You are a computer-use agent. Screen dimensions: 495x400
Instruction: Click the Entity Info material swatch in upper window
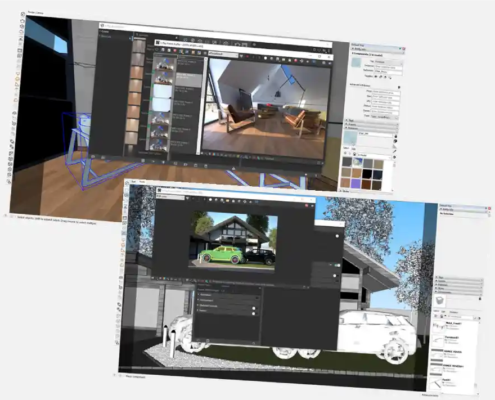[356, 63]
